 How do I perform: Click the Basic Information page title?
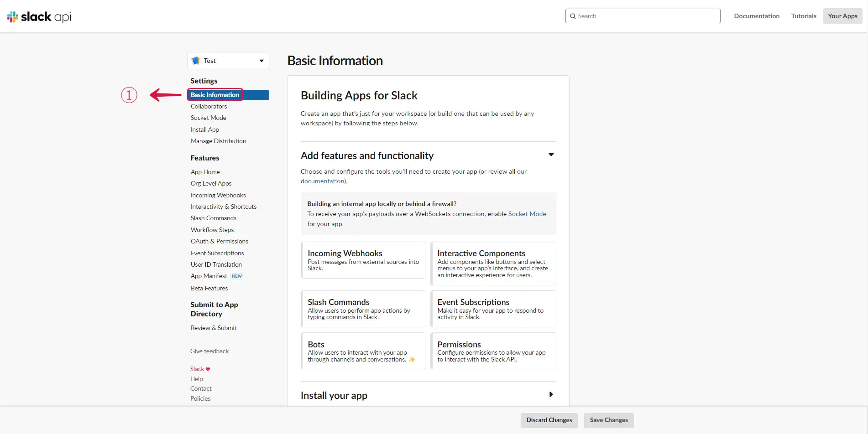coord(335,61)
